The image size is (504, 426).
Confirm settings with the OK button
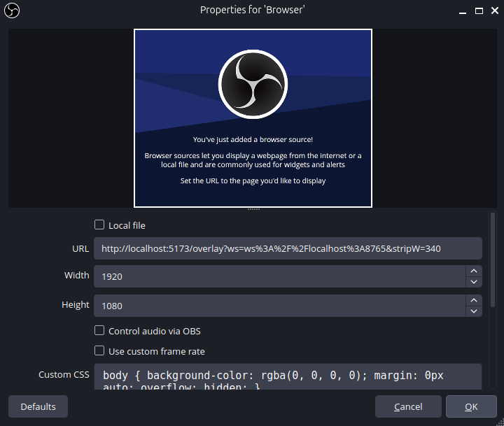[471, 406]
